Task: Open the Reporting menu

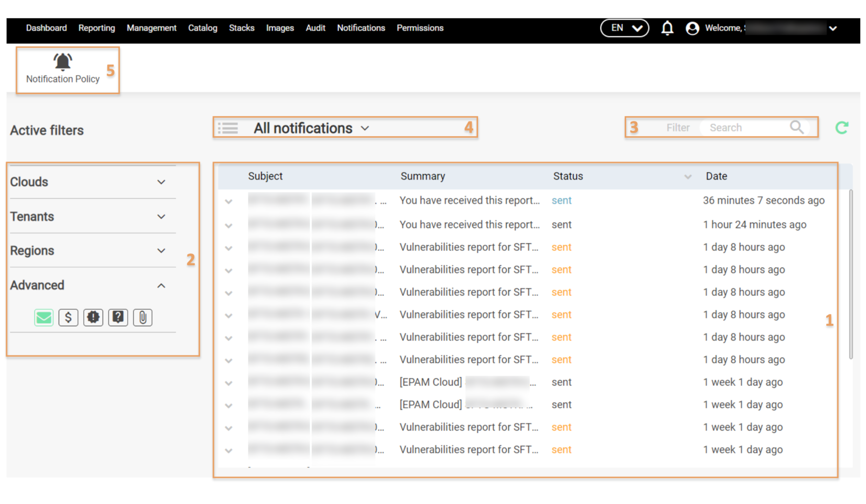Action: [x=96, y=28]
